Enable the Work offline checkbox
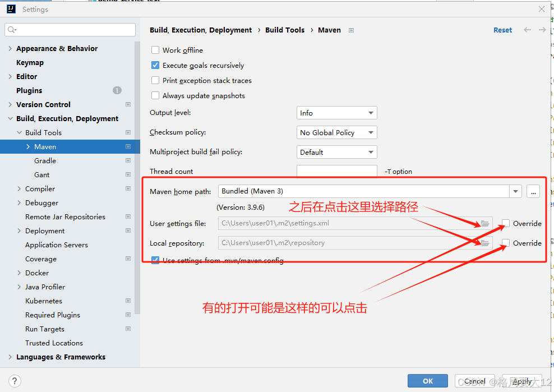The image size is (554, 392). [x=155, y=50]
